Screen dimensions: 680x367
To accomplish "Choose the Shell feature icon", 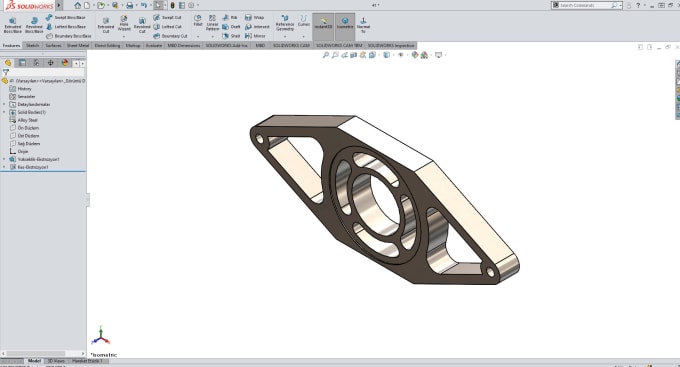I will pos(231,36).
